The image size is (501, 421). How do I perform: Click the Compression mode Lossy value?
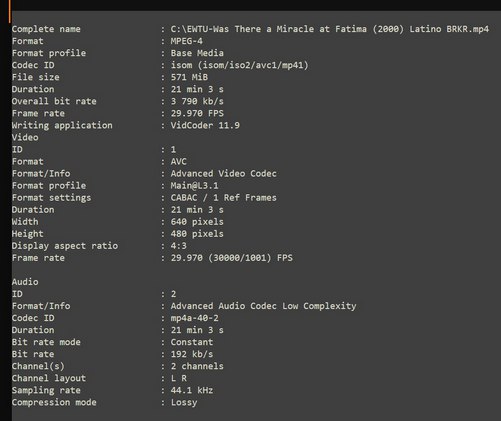click(184, 402)
